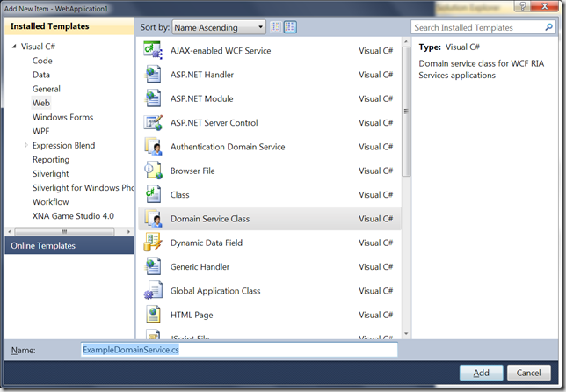Image resolution: width=566 pixels, height=392 pixels.
Task: Click the ASP.NET Handler template icon
Action: (x=153, y=75)
